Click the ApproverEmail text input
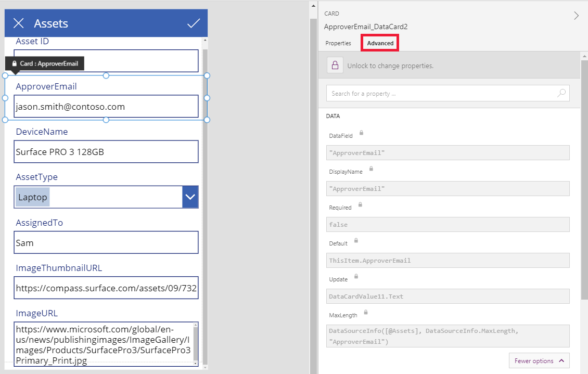The height and width of the screenshot is (374, 588). [x=106, y=107]
